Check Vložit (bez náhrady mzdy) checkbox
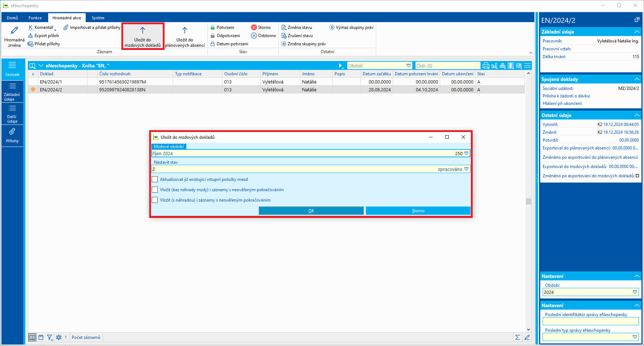The image size is (644, 346). pos(155,190)
